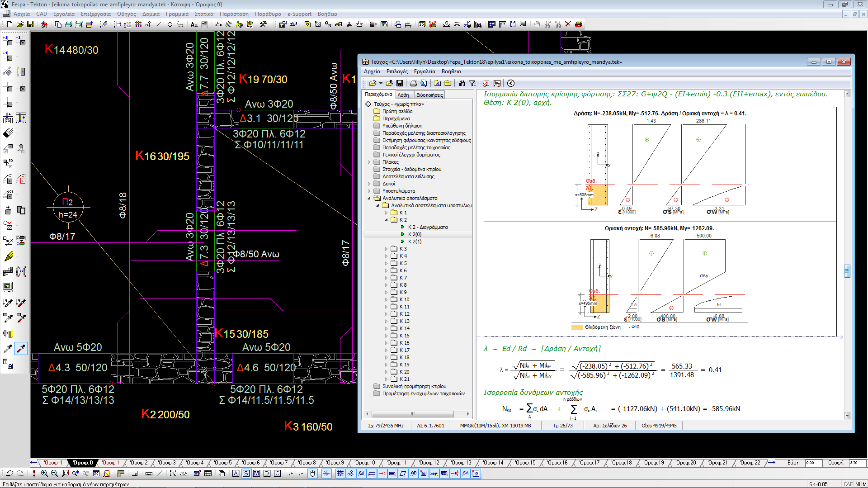
Task: Click the filter funnel icon in the report toolbar
Action: click(472, 83)
